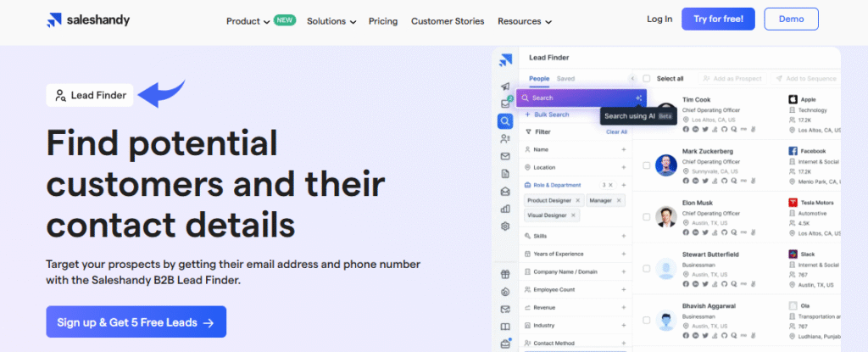Image resolution: width=868 pixels, height=352 pixels.
Task: Click the closed envelope icon in sidebar
Action: 505,156
